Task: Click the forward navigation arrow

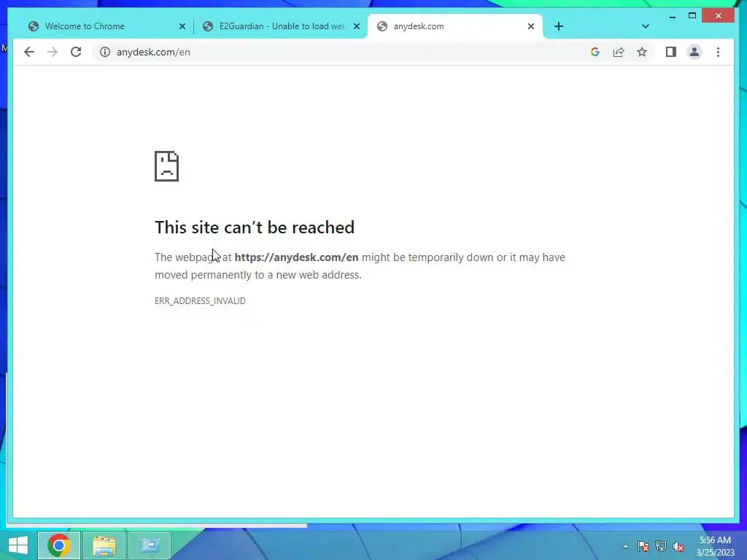Action: pyautogui.click(x=53, y=52)
